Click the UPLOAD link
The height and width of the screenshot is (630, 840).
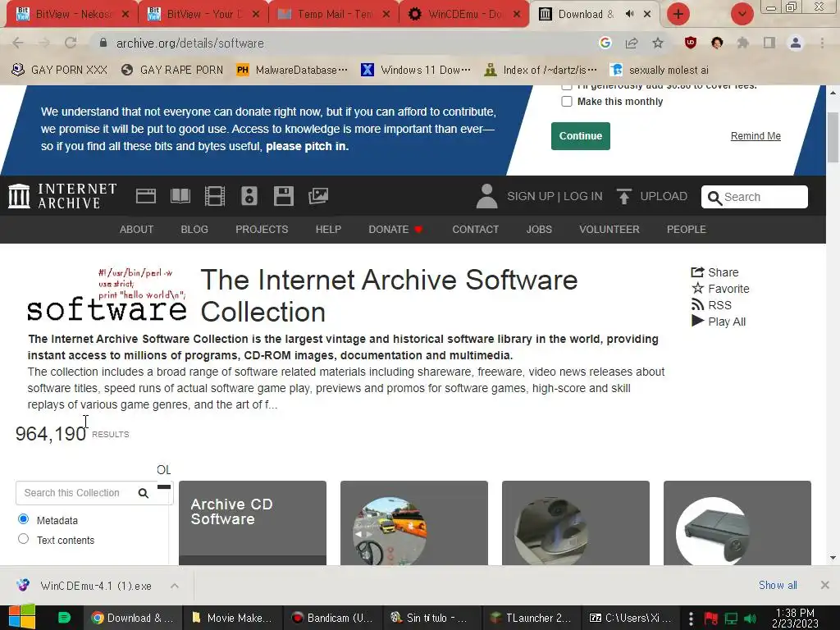tap(663, 196)
